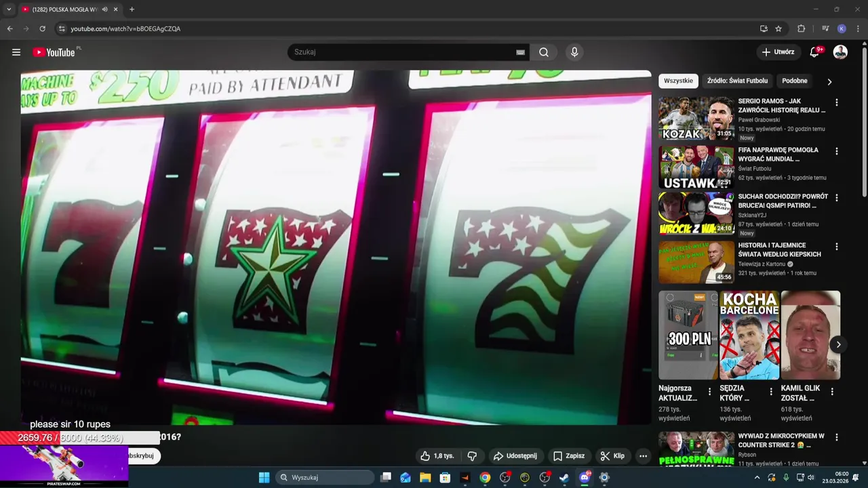Install app icon in address bar
This screenshot has height=488, width=868.
point(764,28)
